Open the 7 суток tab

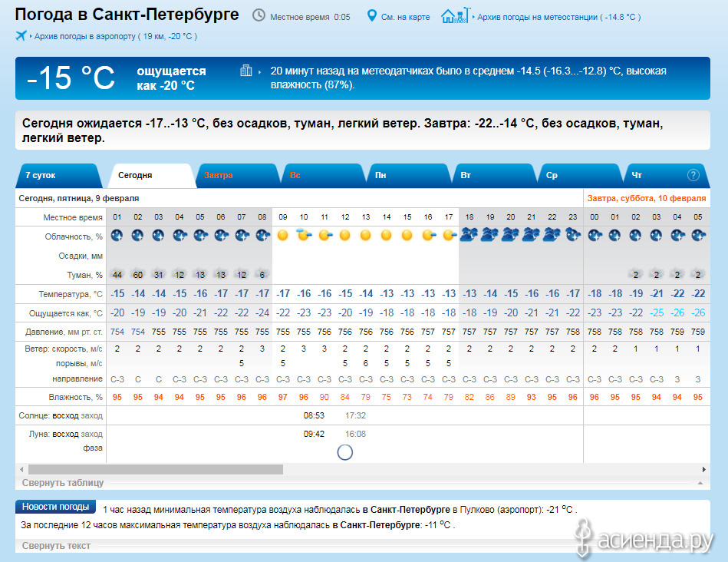pos(58,175)
